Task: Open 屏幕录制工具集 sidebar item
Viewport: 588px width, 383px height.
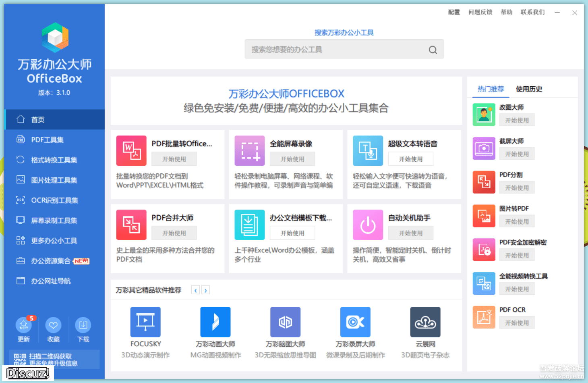Action: click(x=54, y=221)
